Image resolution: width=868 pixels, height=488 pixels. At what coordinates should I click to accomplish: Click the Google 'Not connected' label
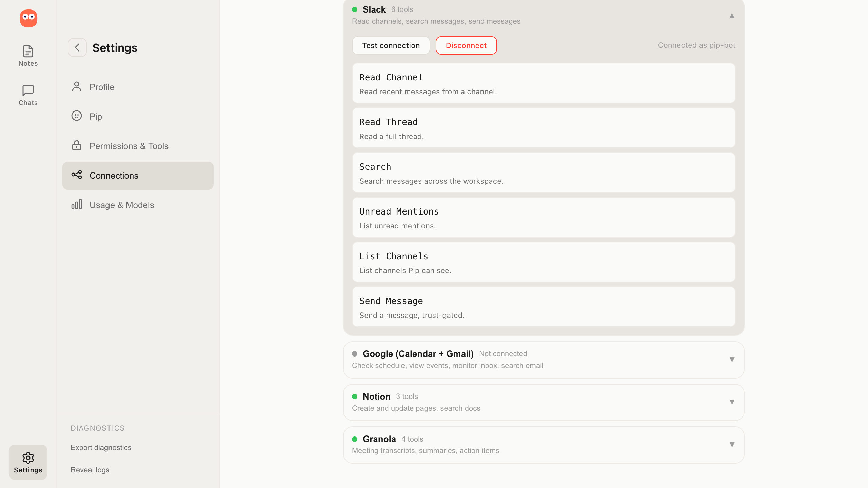(503, 354)
